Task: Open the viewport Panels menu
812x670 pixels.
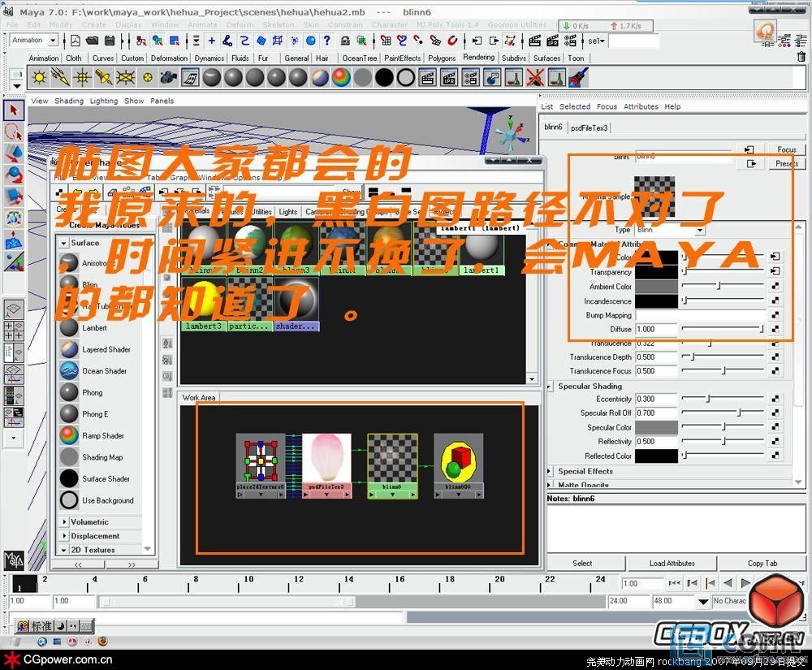Action: coord(162,101)
